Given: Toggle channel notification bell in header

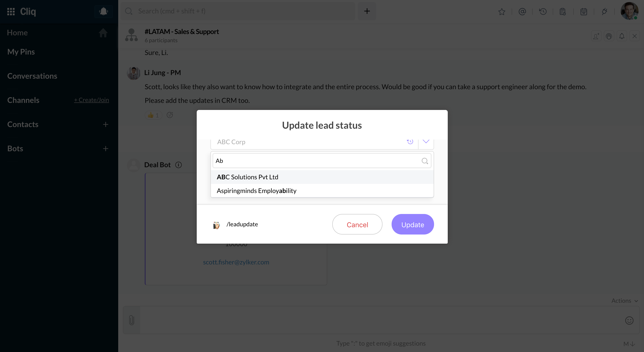Looking at the screenshot, I should pyautogui.click(x=622, y=36).
